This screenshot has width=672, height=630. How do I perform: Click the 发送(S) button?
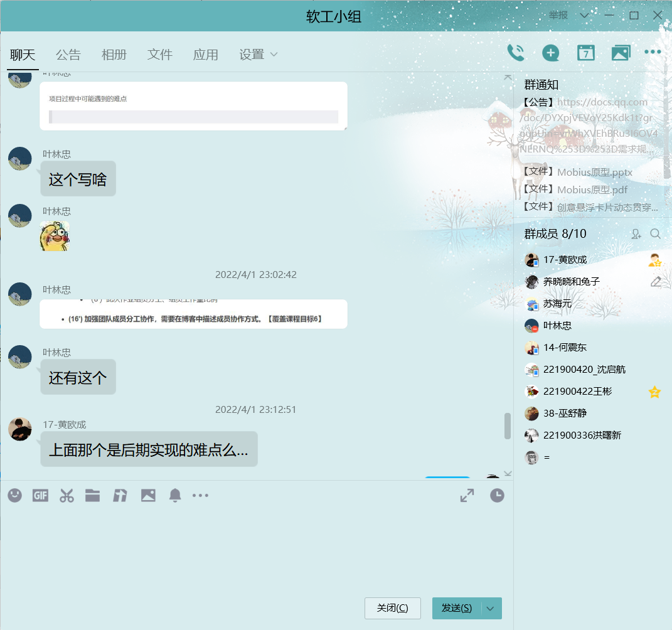coord(457,609)
